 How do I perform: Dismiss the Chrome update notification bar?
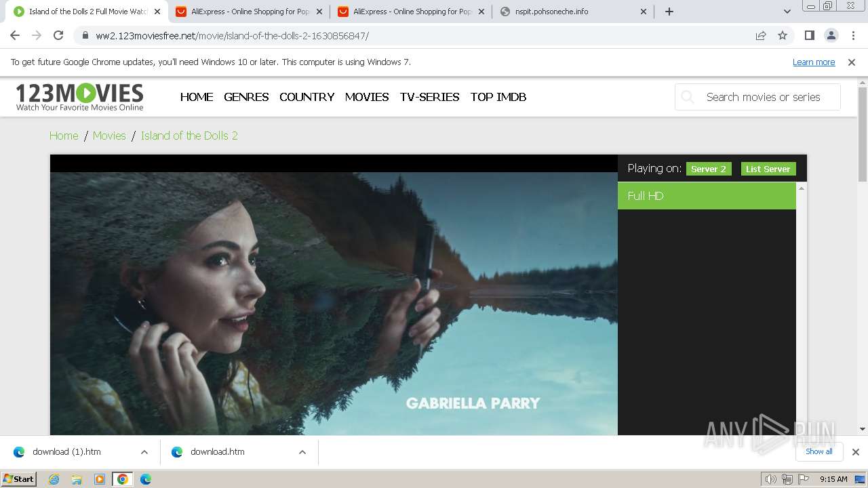tap(852, 62)
